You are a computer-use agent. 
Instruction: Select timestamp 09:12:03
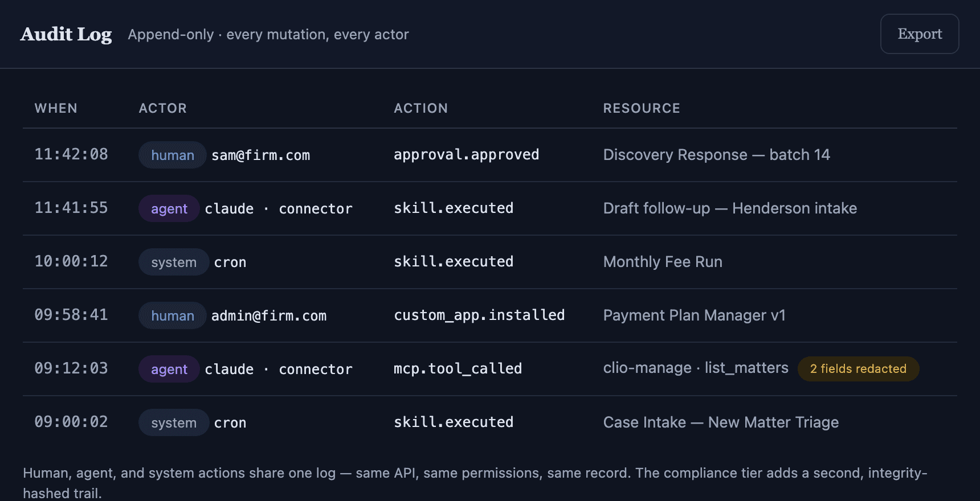click(71, 368)
